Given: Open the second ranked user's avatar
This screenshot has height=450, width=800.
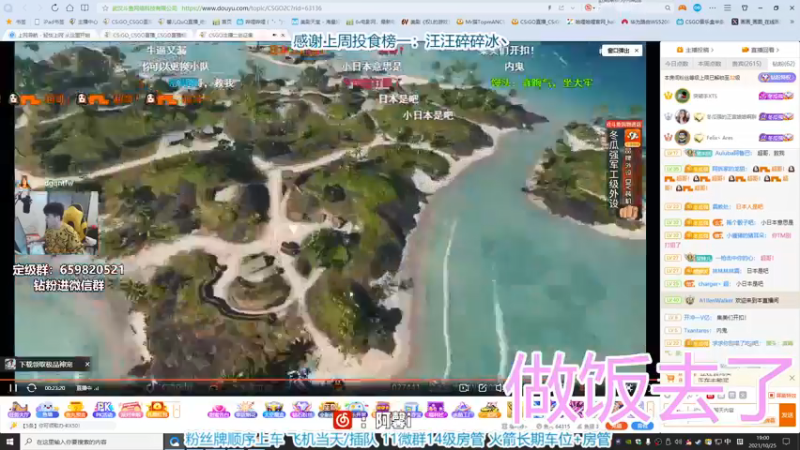Looking at the screenshot, I should point(682,116).
